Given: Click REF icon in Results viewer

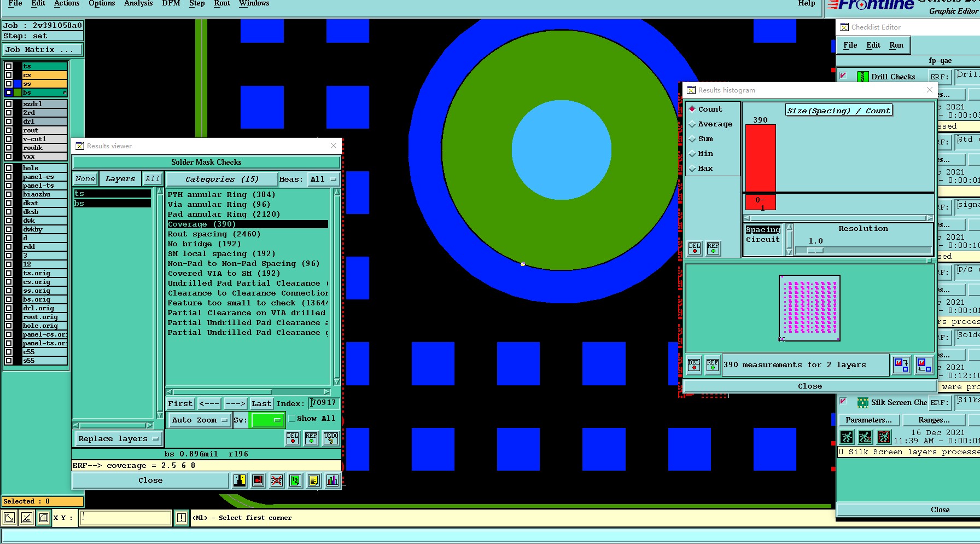Looking at the screenshot, I should pos(311,438).
